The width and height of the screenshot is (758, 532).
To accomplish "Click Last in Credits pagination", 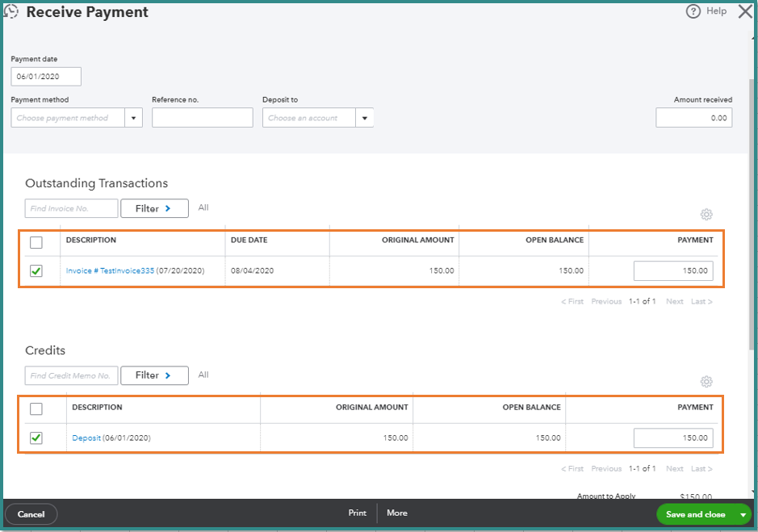I will (701, 469).
